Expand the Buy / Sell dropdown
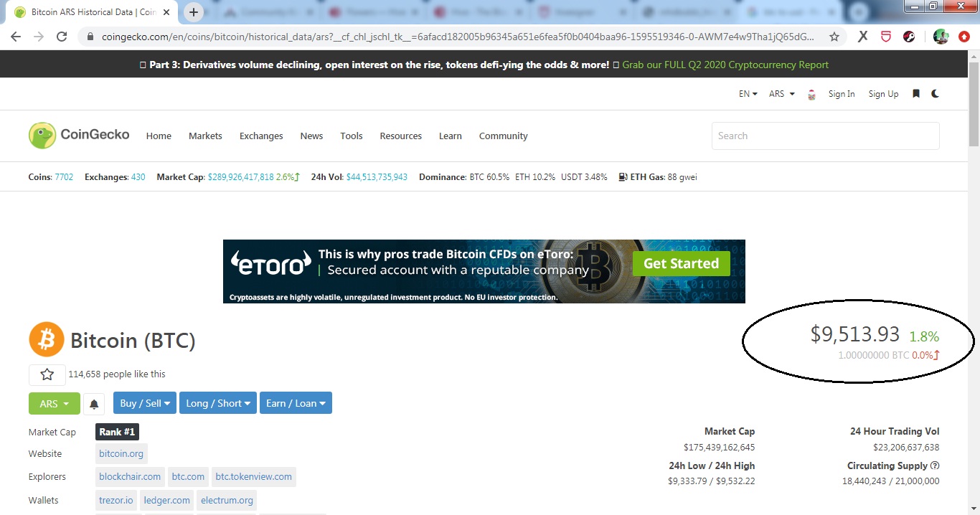980x515 pixels. coord(144,403)
